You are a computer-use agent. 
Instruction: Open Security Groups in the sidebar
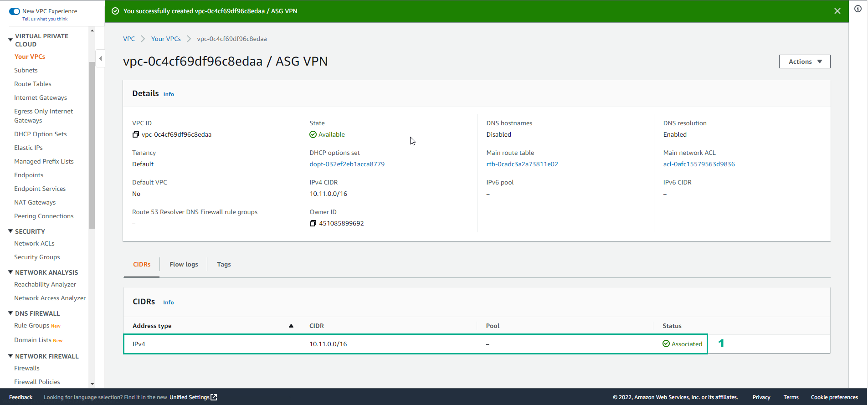[x=37, y=257]
